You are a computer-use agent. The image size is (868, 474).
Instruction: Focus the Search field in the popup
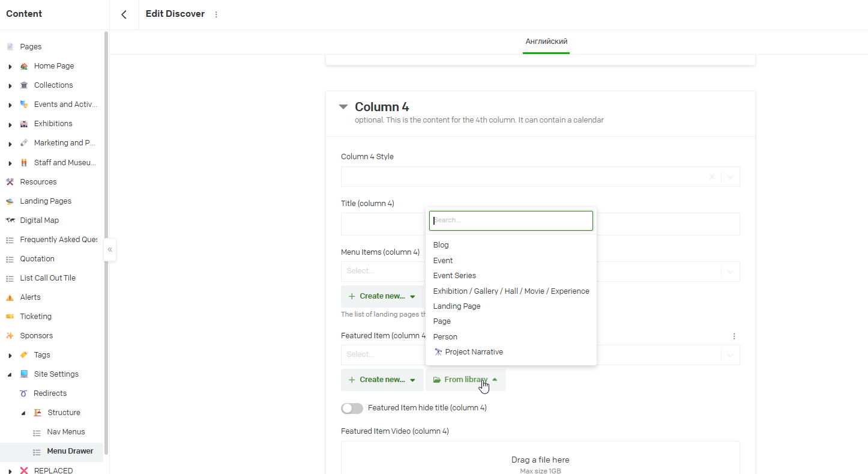point(511,220)
